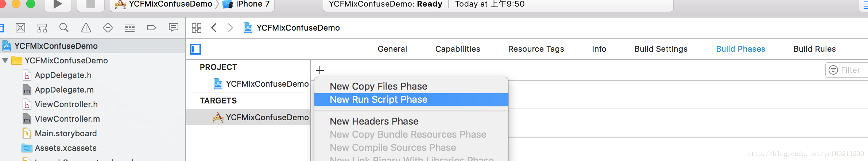Collapse the YCFMixConfuseDemo folder disclosure triangle
This screenshot has height=161, width=868.
pos(5,60)
